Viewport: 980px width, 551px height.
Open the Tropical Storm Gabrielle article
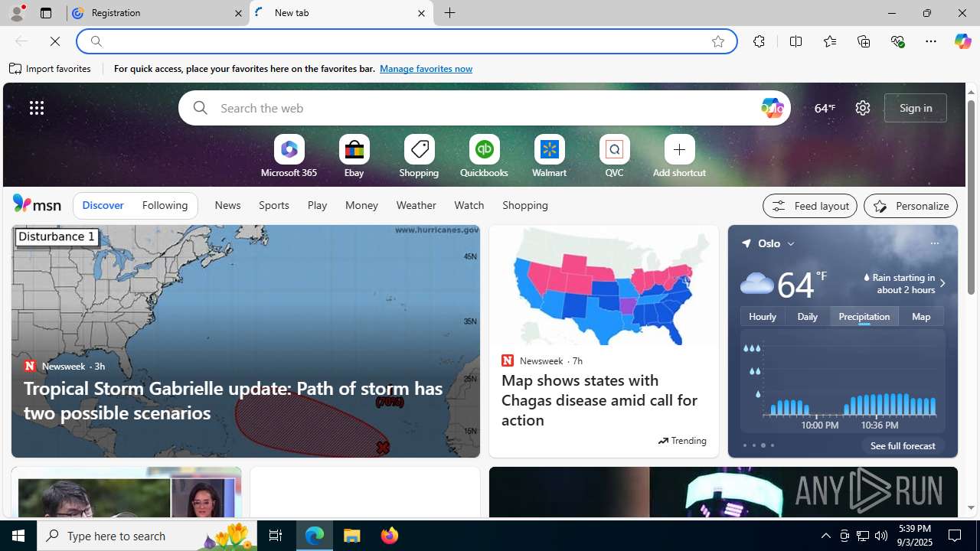tap(234, 400)
